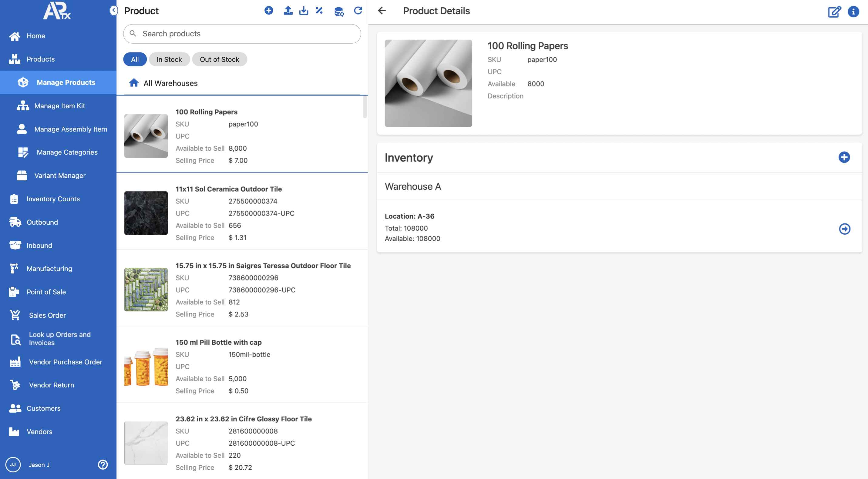Click the database sync icon

click(x=339, y=12)
